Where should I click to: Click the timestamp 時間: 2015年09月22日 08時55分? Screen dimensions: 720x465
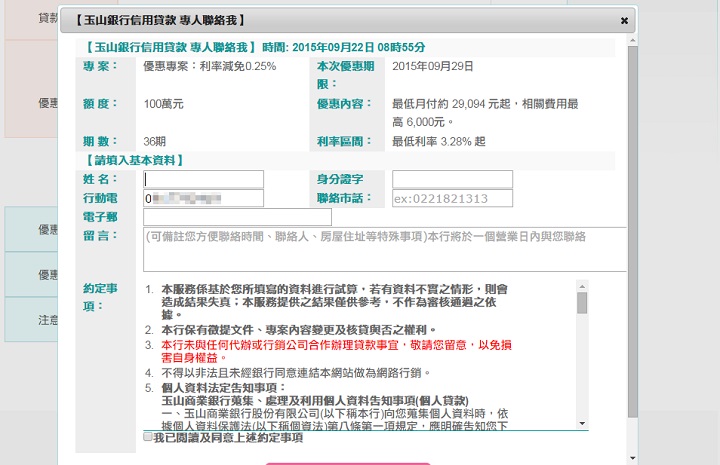(343, 47)
